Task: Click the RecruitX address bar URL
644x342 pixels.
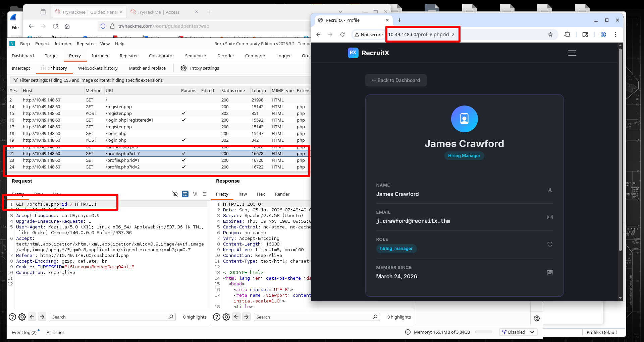Action: pyautogui.click(x=421, y=35)
